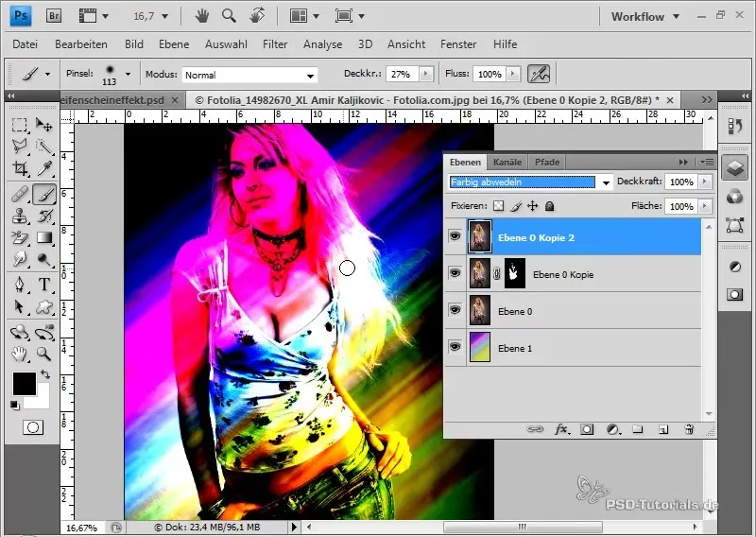Add a layer mask
Image resolution: width=756 pixels, height=537 pixels.
[x=587, y=429]
